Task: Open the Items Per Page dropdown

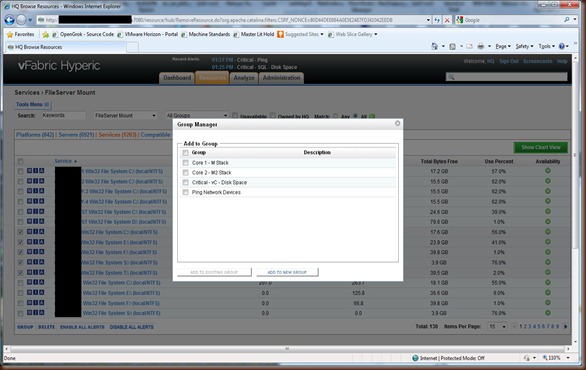Action: tap(497, 327)
